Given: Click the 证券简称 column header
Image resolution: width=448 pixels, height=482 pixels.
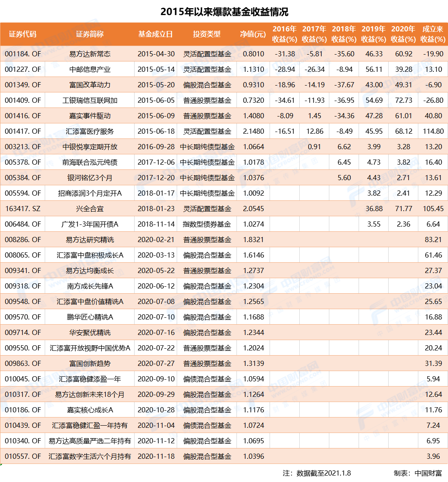Looking at the screenshot, I should click(x=89, y=34).
